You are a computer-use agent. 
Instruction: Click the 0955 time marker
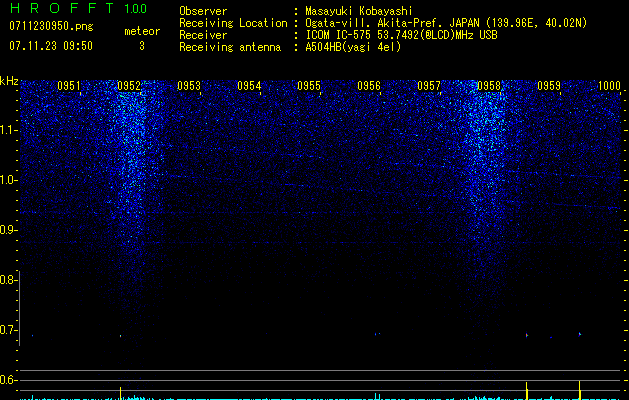click(309, 86)
